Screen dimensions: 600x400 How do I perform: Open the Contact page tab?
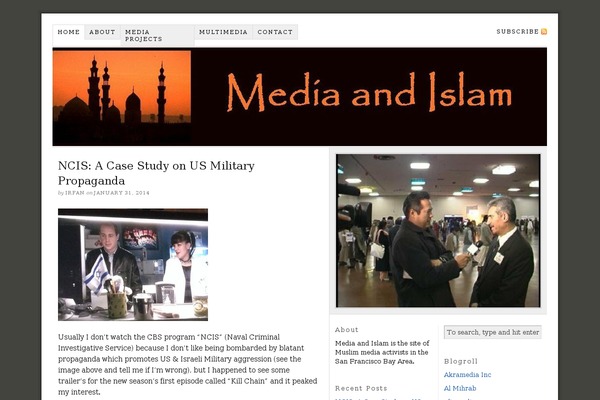275,32
